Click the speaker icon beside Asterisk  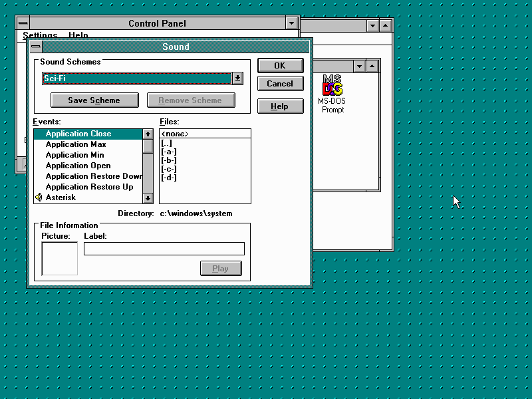[x=39, y=198]
